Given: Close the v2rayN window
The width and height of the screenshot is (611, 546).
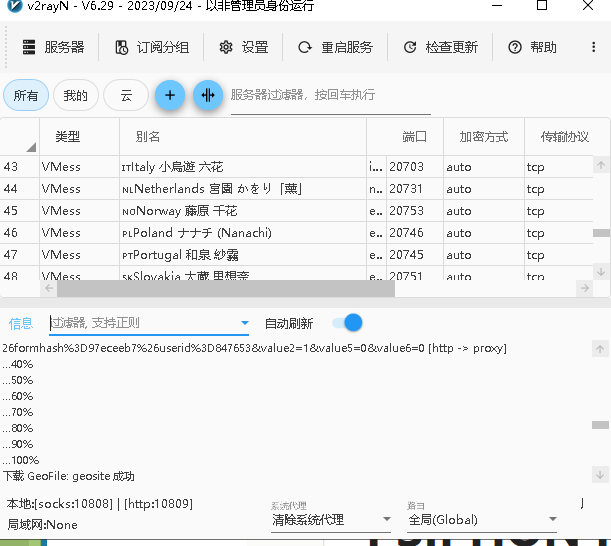Looking at the screenshot, I should pyautogui.click(x=588, y=5).
